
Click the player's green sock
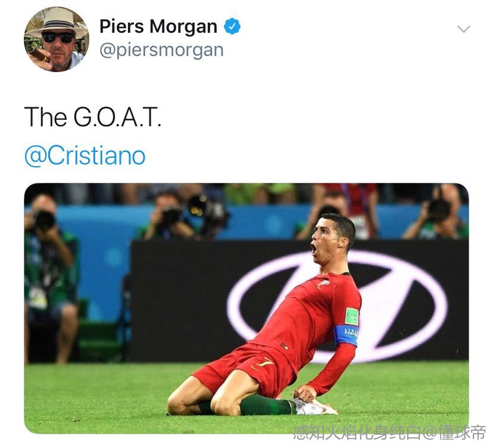tap(267, 406)
